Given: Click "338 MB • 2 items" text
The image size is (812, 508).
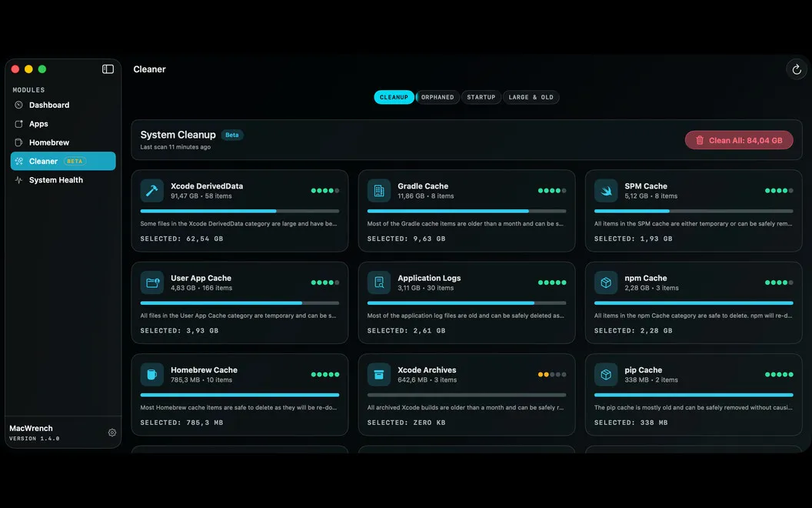Looking at the screenshot, I should click(651, 380).
